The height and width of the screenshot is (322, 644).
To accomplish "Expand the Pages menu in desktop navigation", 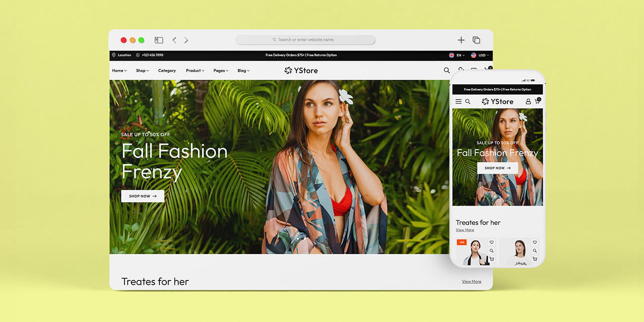I will click(221, 70).
